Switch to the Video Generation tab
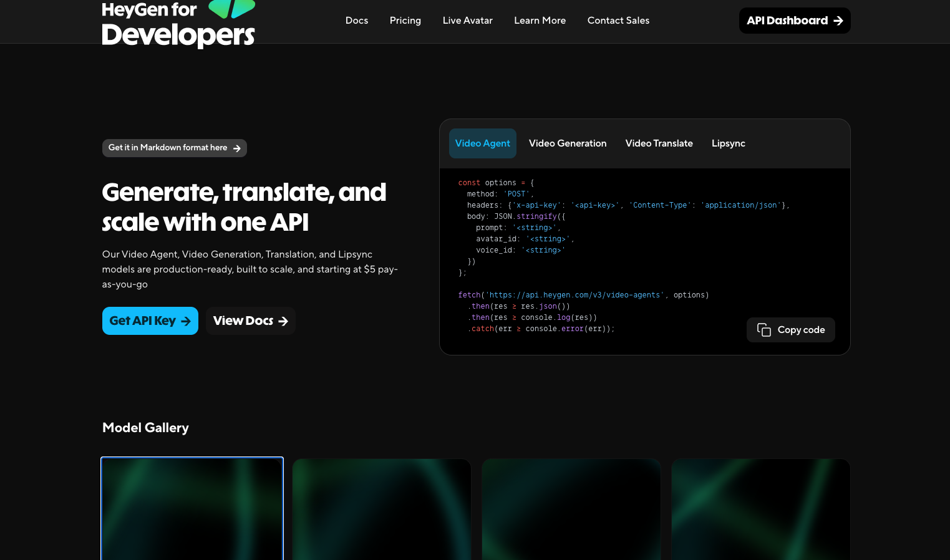Viewport: 950px width, 560px height. (568, 143)
